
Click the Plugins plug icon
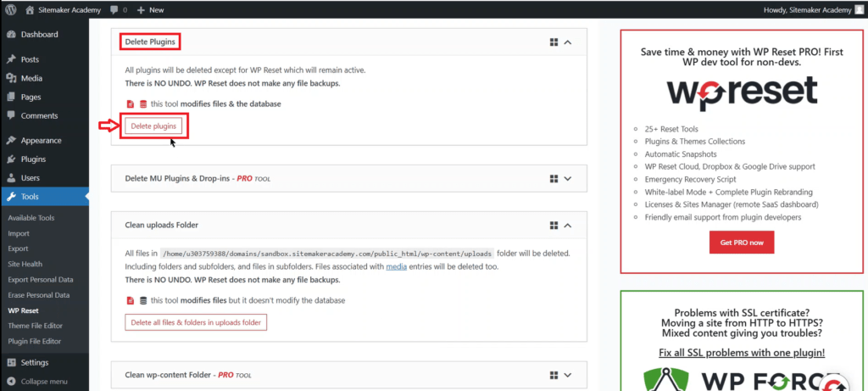coord(11,159)
